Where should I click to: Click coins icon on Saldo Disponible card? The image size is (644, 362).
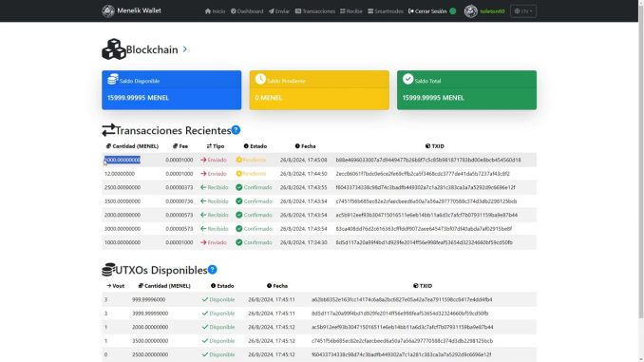click(x=113, y=79)
